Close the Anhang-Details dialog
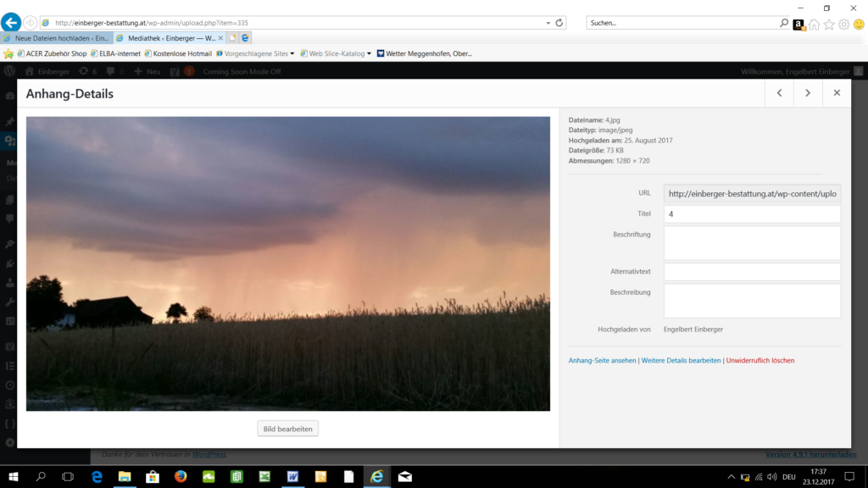Screen dimensions: 868x488 [837, 93]
